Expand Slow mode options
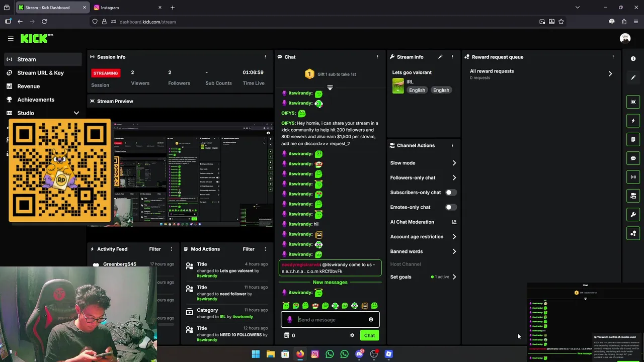This screenshot has height=362, width=644. (423, 163)
